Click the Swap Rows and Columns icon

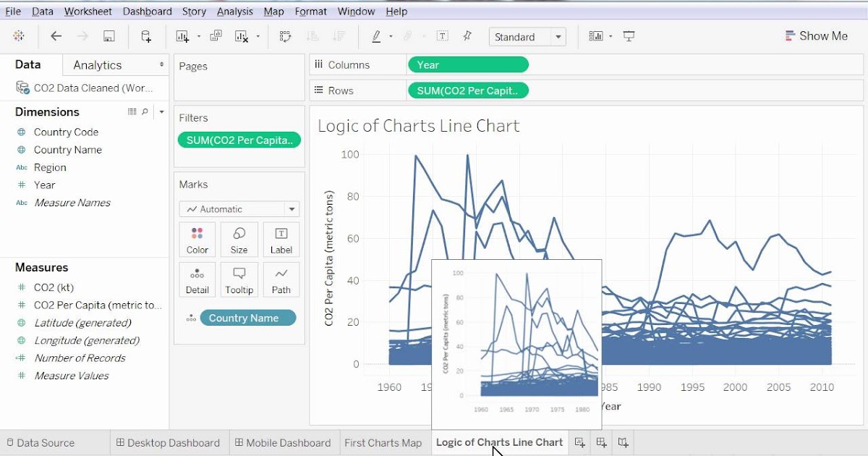(286, 36)
